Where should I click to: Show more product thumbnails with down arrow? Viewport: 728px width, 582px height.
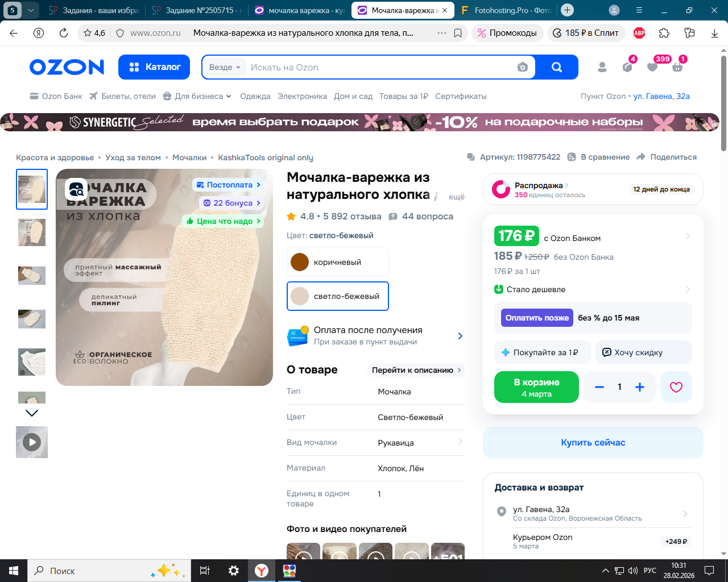pyautogui.click(x=32, y=413)
